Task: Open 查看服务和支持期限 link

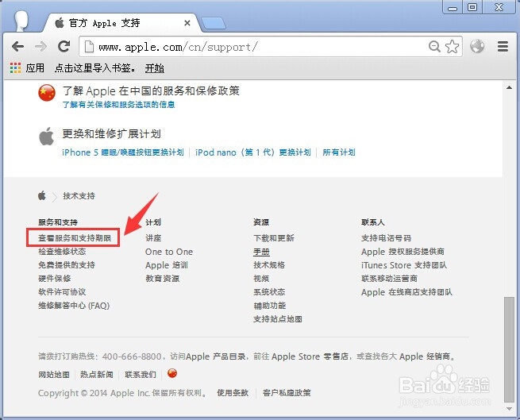Action: (75, 238)
